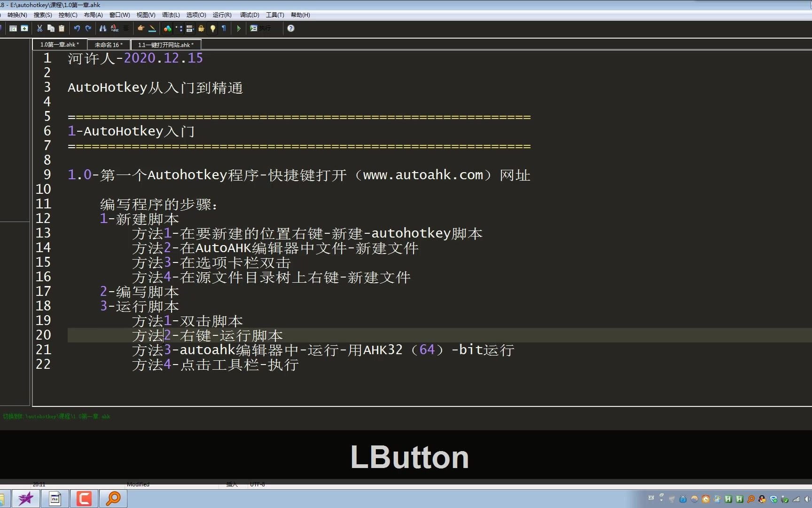Click the colored blocks toolbar icon
This screenshot has height=508, width=812.
pyautogui.click(x=167, y=28)
